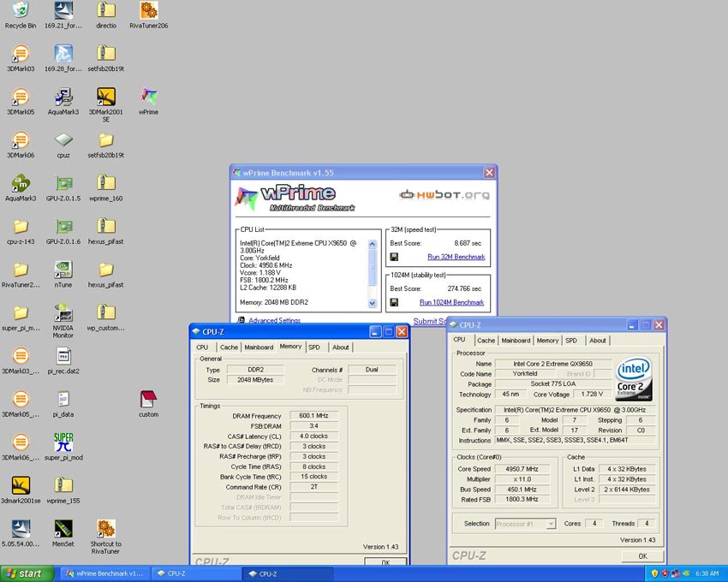Select the GPU-Z.0.1.5 desktop icon
Screen dimensions: 728x582
pos(63,183)
